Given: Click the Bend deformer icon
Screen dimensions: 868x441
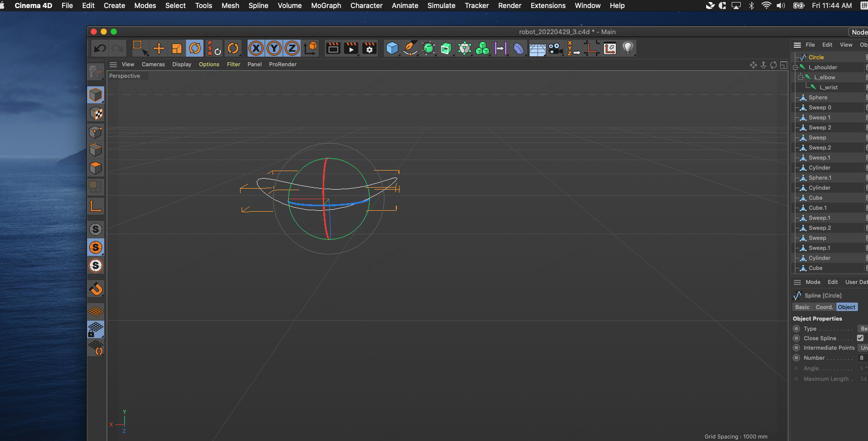Looking at the screenshot, I should click(519, 48).
